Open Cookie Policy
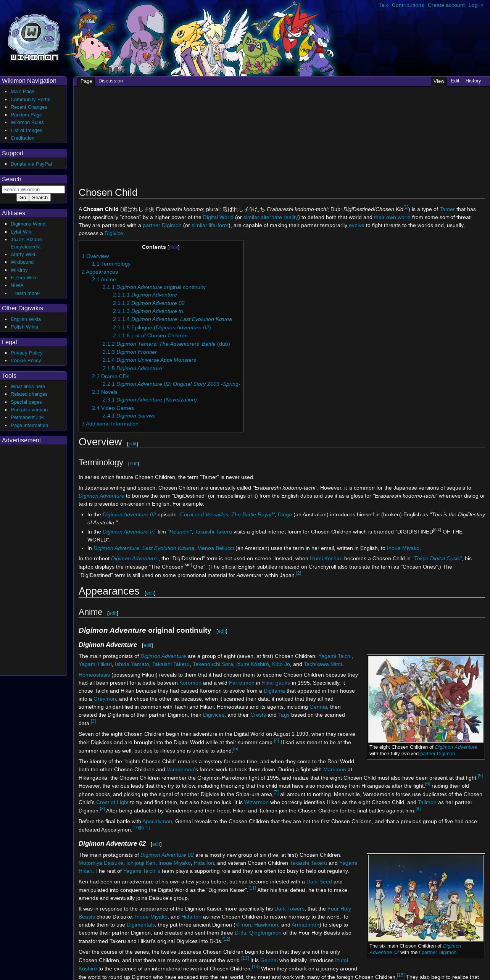490x980 pixels. (26, 361)
